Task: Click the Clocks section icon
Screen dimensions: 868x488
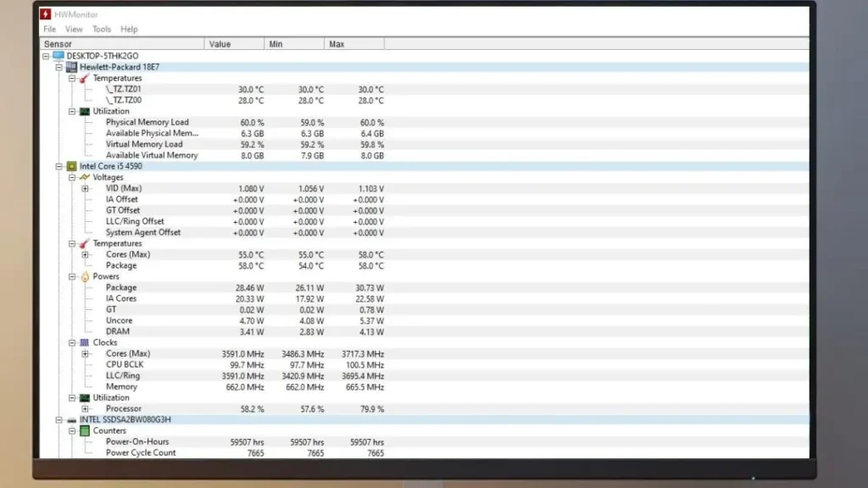Action: click(84, 342)
